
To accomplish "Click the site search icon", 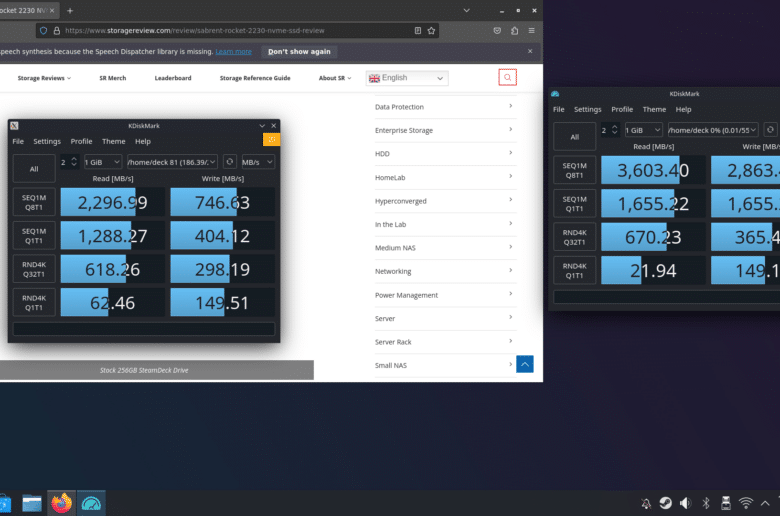I will point(507,77).
